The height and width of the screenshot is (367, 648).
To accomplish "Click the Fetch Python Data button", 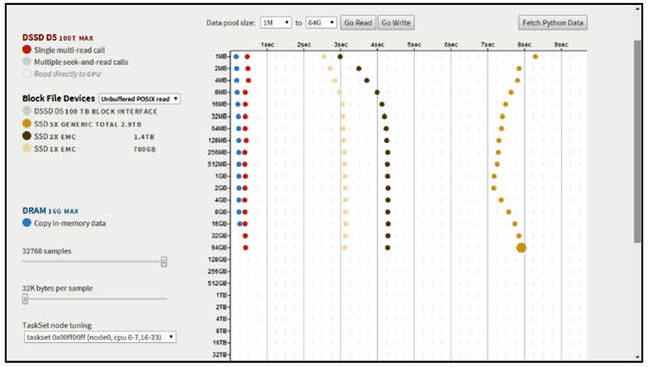I will pos(553,23).
